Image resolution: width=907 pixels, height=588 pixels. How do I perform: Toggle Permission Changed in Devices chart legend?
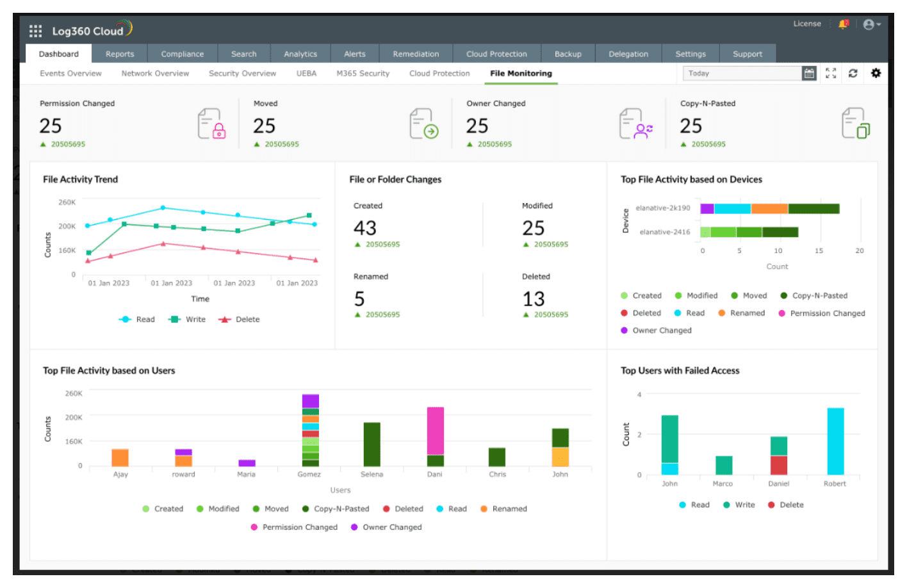pyautogui.click(x=822, y=313)
